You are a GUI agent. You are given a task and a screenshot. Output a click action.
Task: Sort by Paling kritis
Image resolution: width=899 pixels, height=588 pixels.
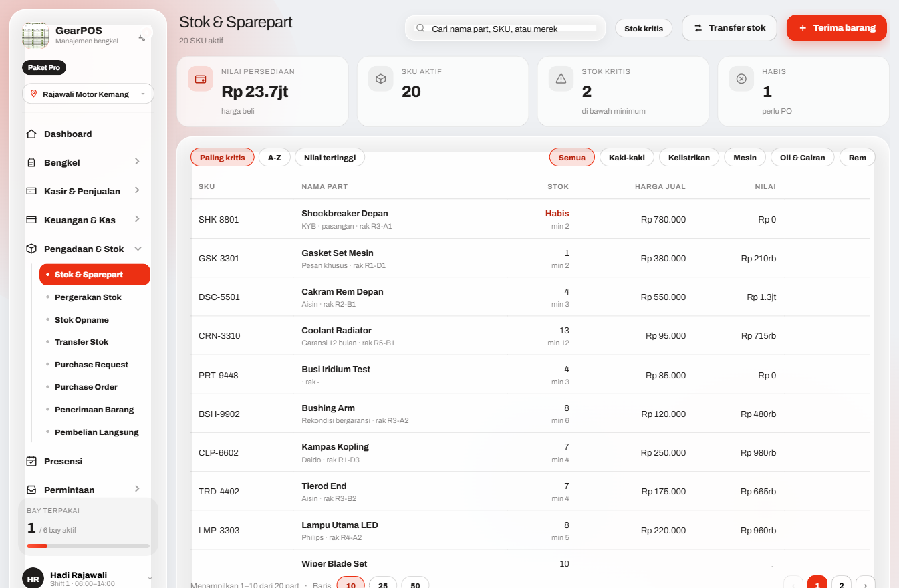point(223,158)
